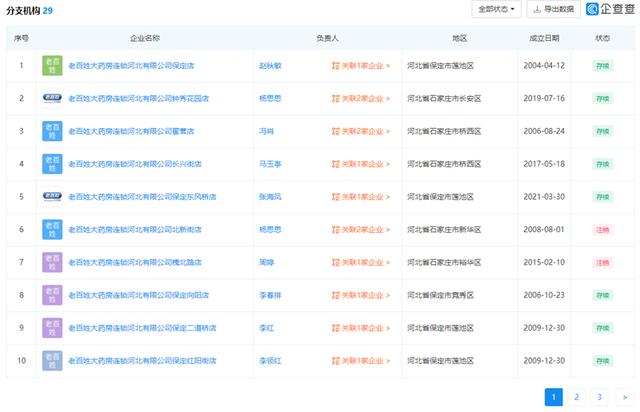Click the gray-blue logo icon in row 10

point(52,361)
